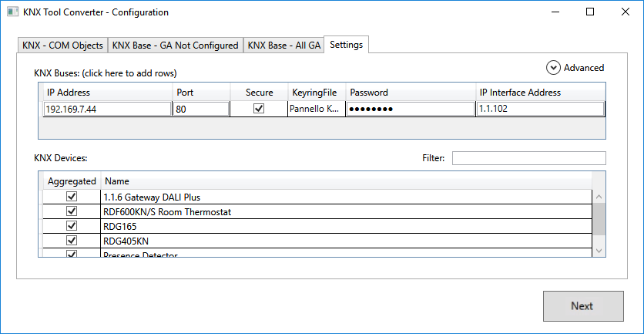
Task: Select the KNX Base - All GA tab
Action: point(283,46)
